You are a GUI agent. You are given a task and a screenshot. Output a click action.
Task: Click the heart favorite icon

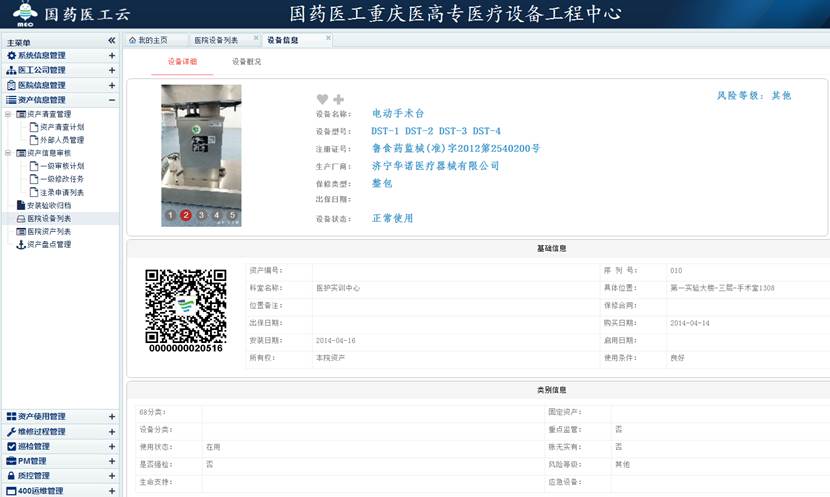pyautogui.click(x=322, y=99)
